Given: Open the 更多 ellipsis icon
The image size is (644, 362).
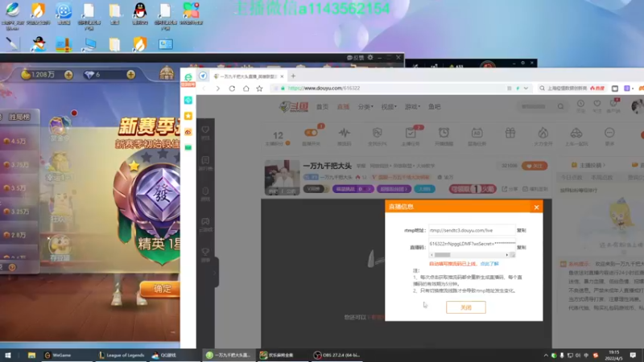Looking at the screenshot, I should click(609, 133).
